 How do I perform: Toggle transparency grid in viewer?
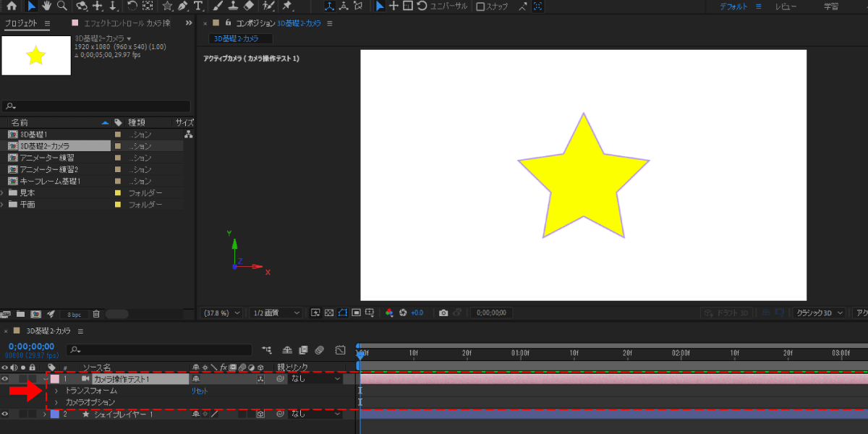tap(329, 312)
